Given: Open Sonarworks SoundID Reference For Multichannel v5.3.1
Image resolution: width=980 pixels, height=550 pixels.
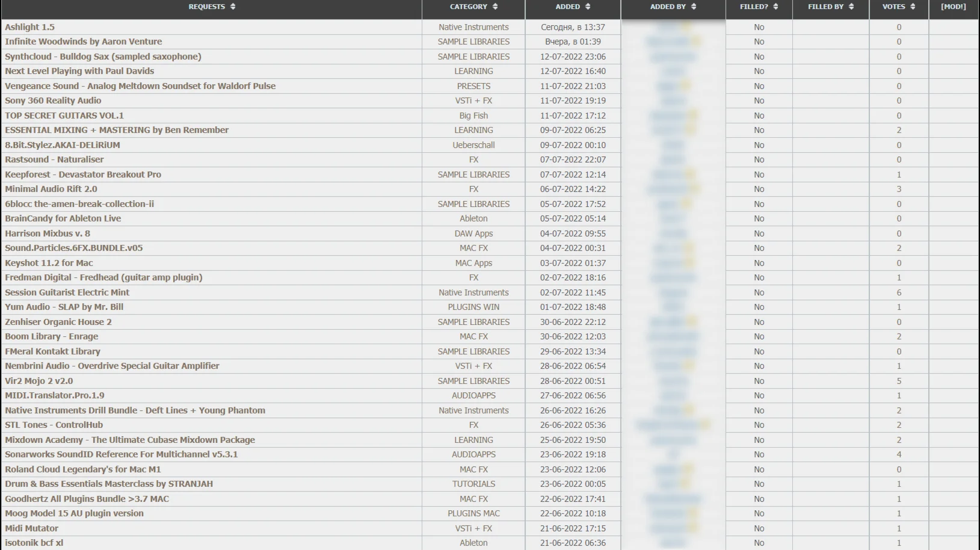Looking at the screenshot, I should click(x=122, y=454).
